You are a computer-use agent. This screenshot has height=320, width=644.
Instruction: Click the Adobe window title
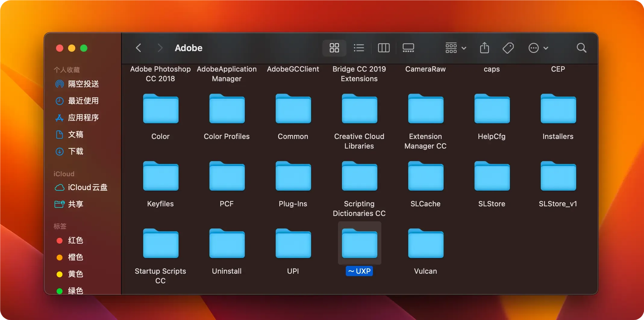(189, 48)
